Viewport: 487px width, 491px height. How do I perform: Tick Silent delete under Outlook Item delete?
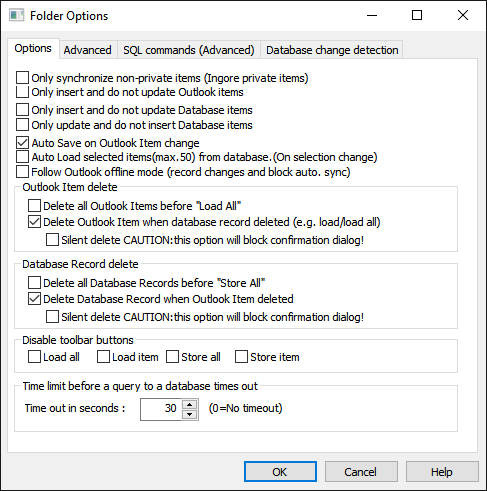(52, 240)
